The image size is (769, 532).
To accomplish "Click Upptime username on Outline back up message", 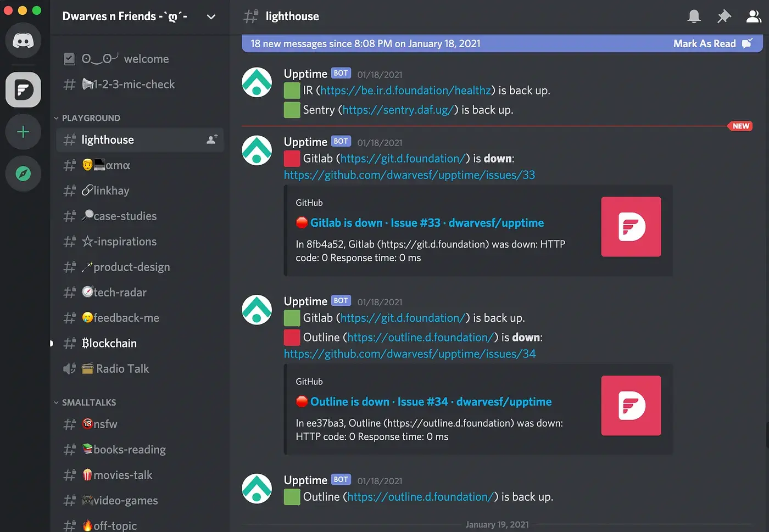I will [305, 480].
